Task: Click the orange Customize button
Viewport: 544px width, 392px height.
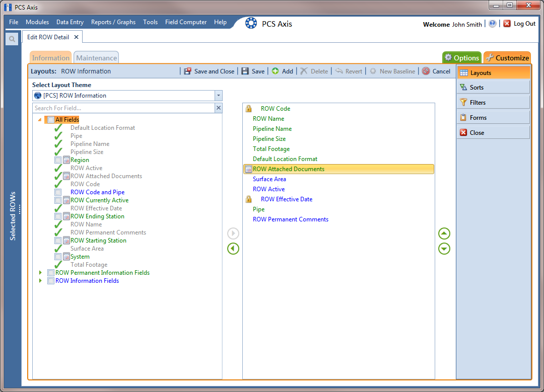Action: (x=507, y=57)
